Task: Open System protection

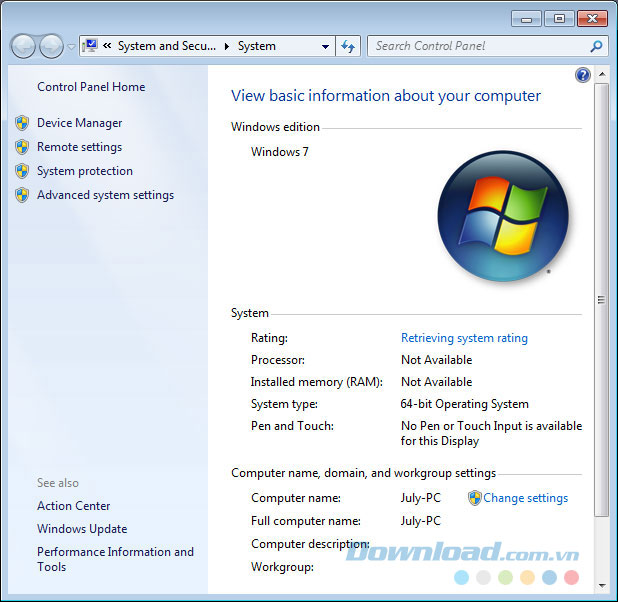Action: (85, 171)
